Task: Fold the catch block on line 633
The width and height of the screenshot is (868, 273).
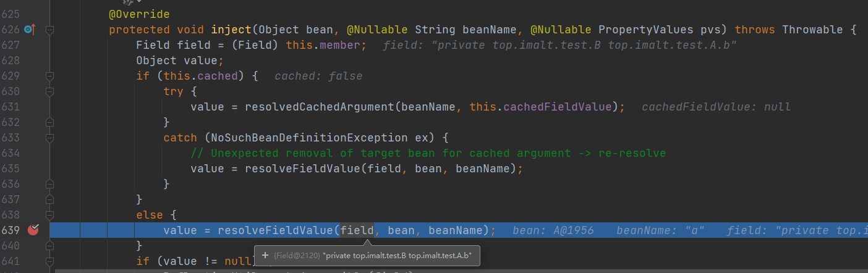Action: coord(50,138)
